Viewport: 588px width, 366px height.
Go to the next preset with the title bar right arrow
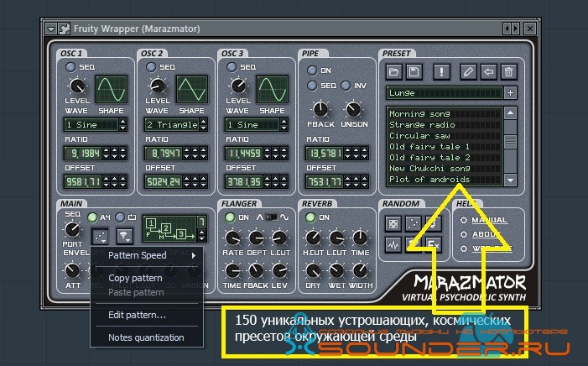515,29
